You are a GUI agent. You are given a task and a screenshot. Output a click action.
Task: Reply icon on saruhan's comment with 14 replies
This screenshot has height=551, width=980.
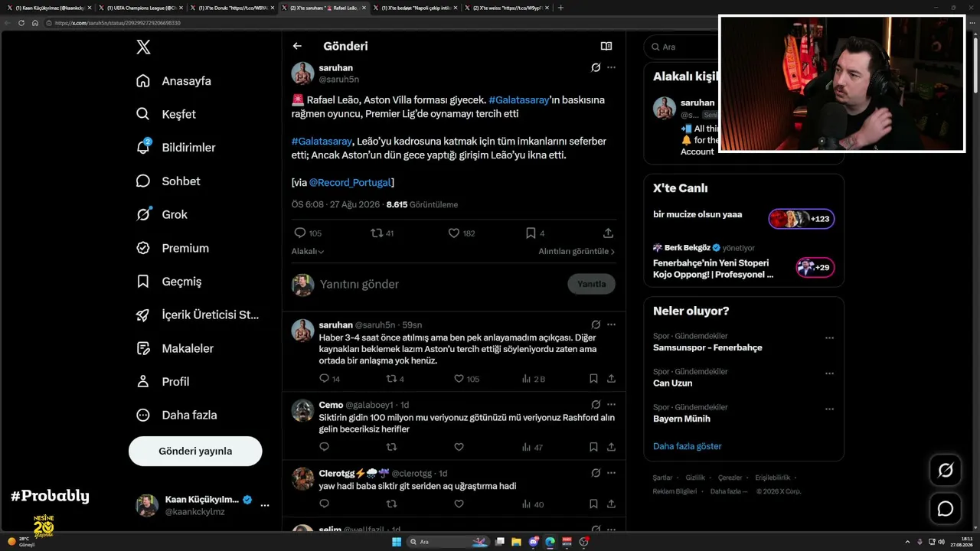click(324, 378)
